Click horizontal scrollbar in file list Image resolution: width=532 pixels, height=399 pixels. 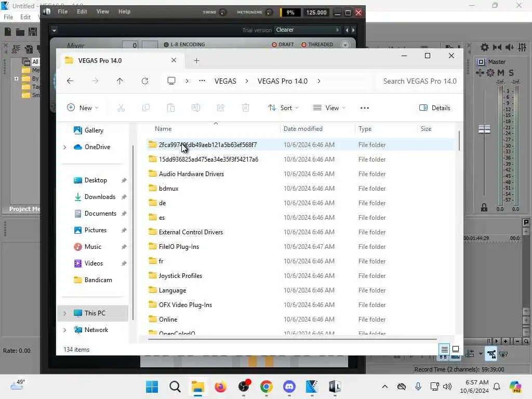[292, 339]
